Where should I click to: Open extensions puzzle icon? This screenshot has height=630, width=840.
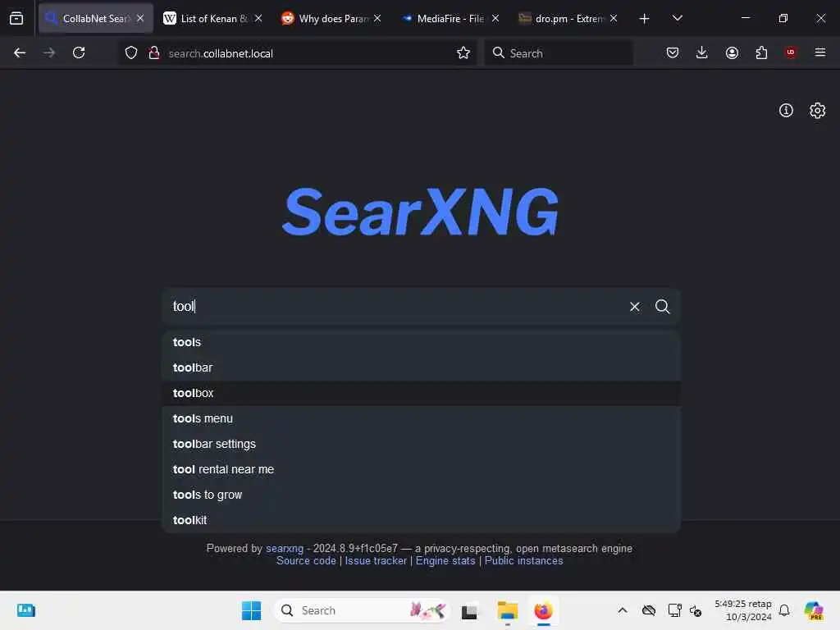[761, 52]
